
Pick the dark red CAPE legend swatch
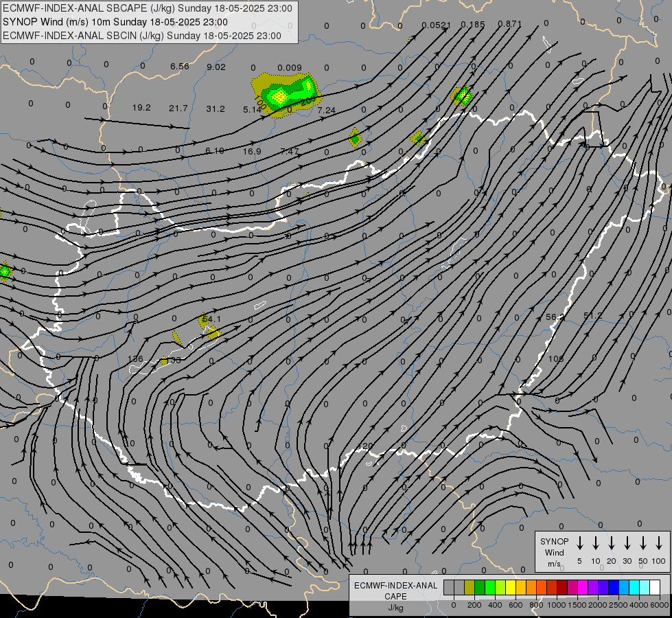pyautogui.click(x=562, y=587)
